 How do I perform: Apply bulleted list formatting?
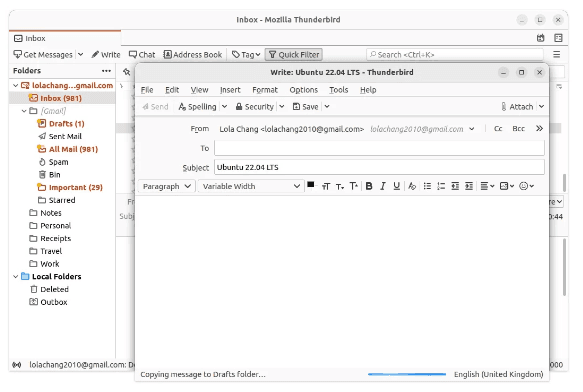427,186
